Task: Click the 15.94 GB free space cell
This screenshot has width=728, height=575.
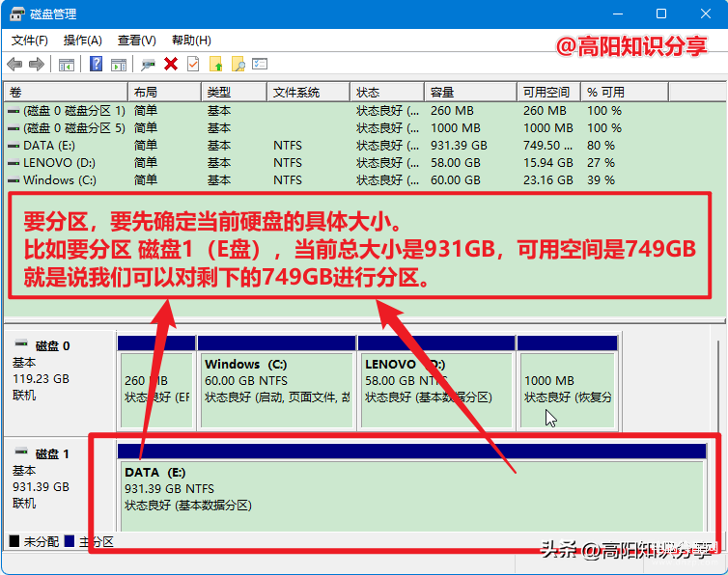Action: (x=548, y=163)
